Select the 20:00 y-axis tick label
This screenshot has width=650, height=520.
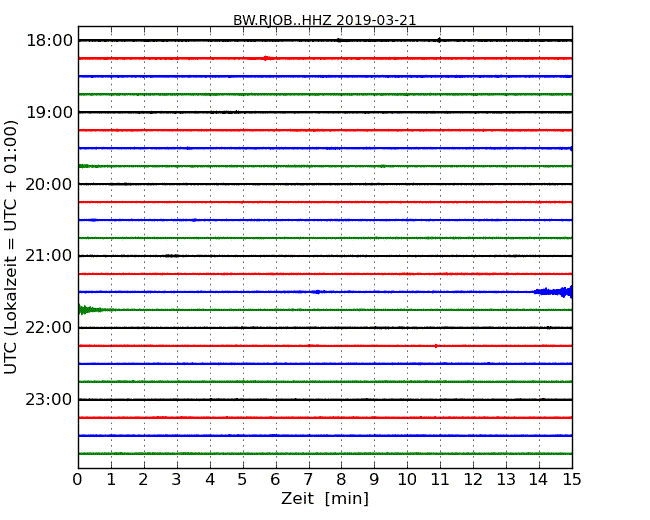(x=49, y=184)
